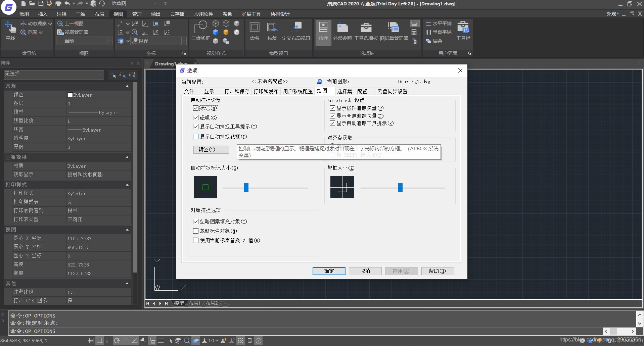The width and height of the screenshot is (644, 346).
Task: Toggle 显示全屏追踪矢量 checkbox
Action: coord(332,116)
